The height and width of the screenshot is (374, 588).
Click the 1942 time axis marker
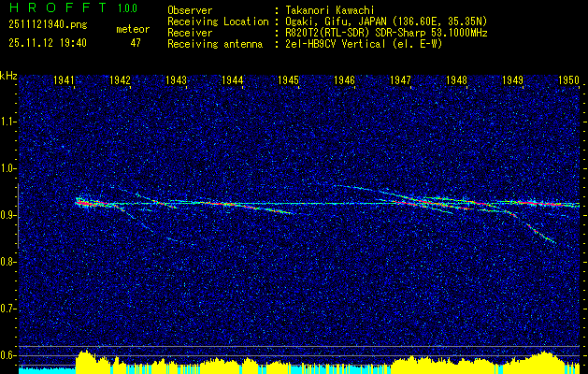(x=120, y=79)
